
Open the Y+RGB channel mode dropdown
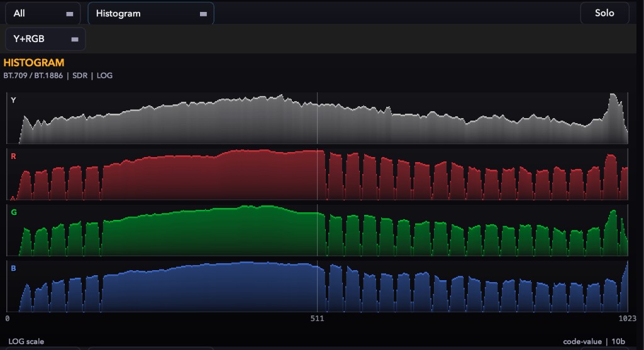point(45,39)
